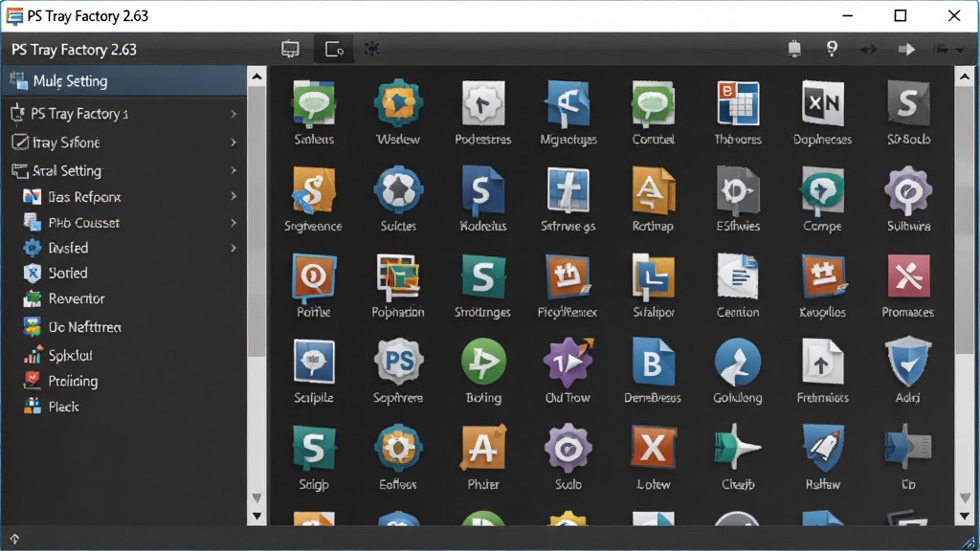Click the sidebar scrollbar's up arrow
The height and width of the screenshot is (551, 980).
(256, 77)
